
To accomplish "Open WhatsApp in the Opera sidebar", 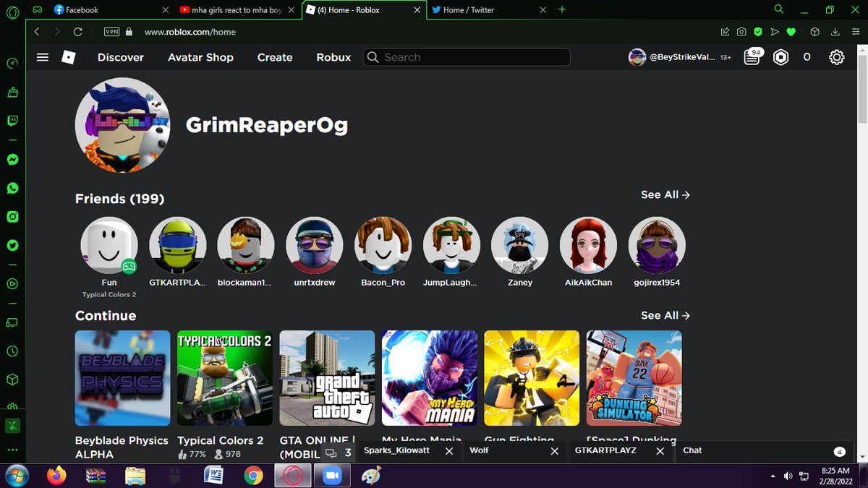I will 12,188.
